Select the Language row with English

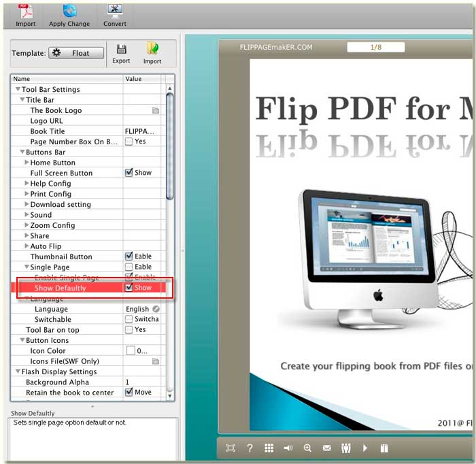click(88, 309)
